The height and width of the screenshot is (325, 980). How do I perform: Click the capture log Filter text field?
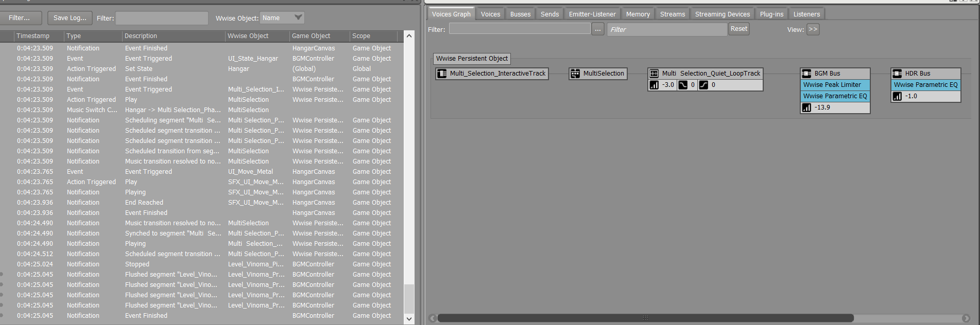(162, 18)
